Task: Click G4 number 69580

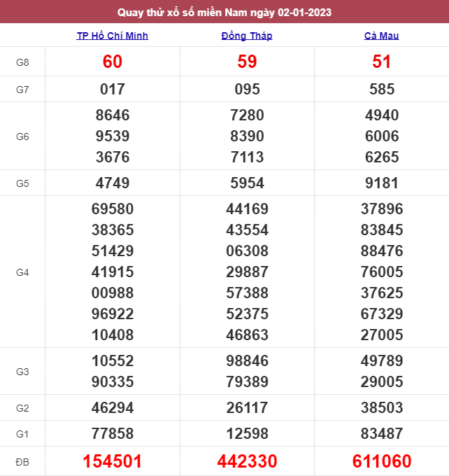Action: click(x=112, y=209)
